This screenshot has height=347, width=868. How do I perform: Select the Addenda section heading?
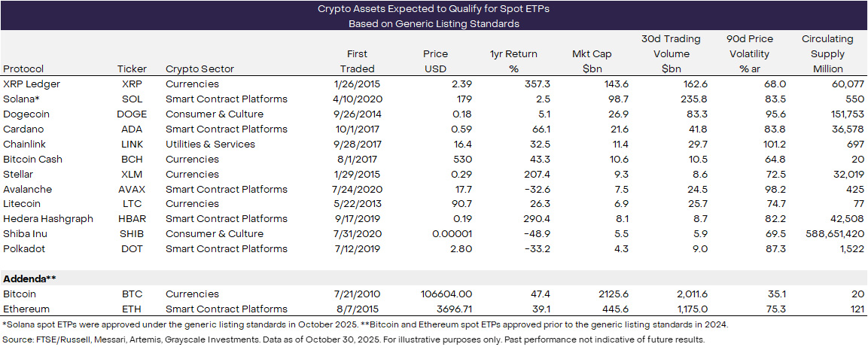tap(30, 279)
